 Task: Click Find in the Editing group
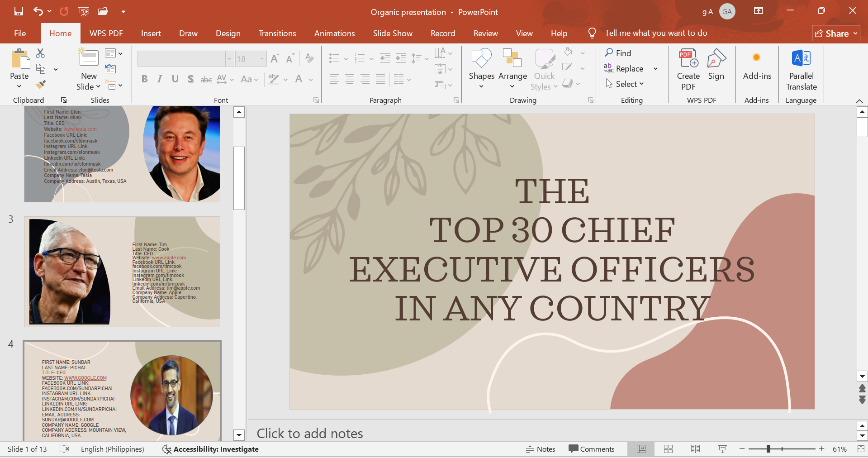pyautogui.click(x=618, y=53)
